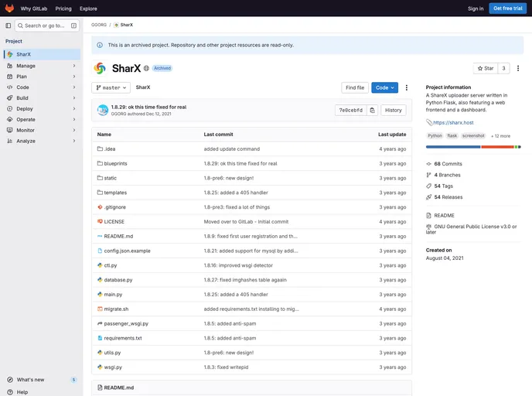Click the flask topic tag
This screenshot has height=396, width=532.
(x=452, y=135)
